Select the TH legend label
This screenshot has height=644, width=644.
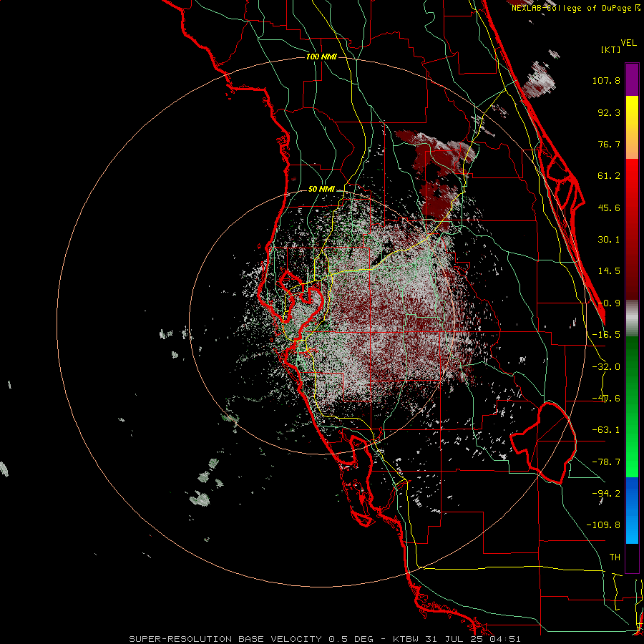tap(615, 557)
